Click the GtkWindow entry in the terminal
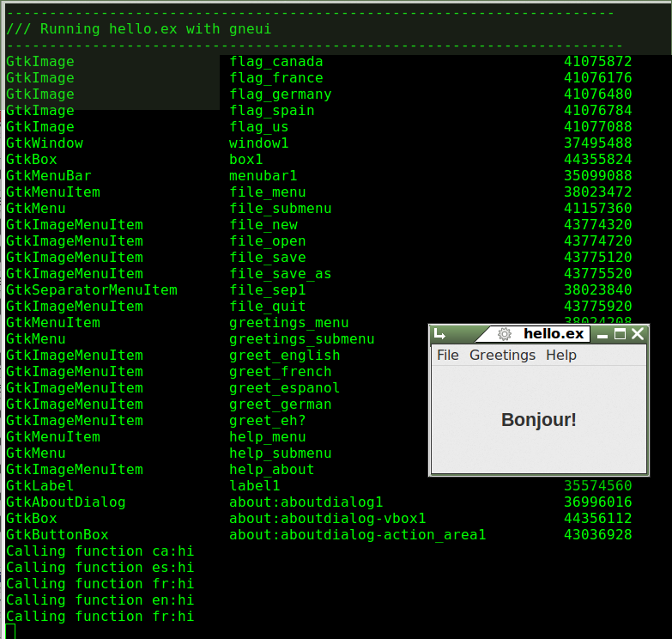 click(44, 143)
